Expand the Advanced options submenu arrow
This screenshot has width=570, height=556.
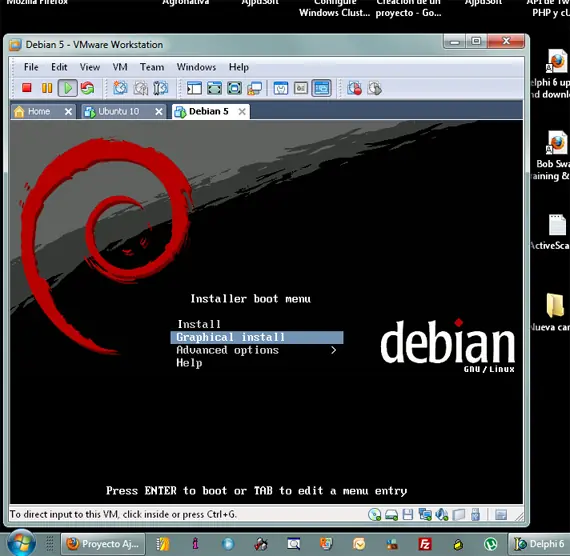333,350
